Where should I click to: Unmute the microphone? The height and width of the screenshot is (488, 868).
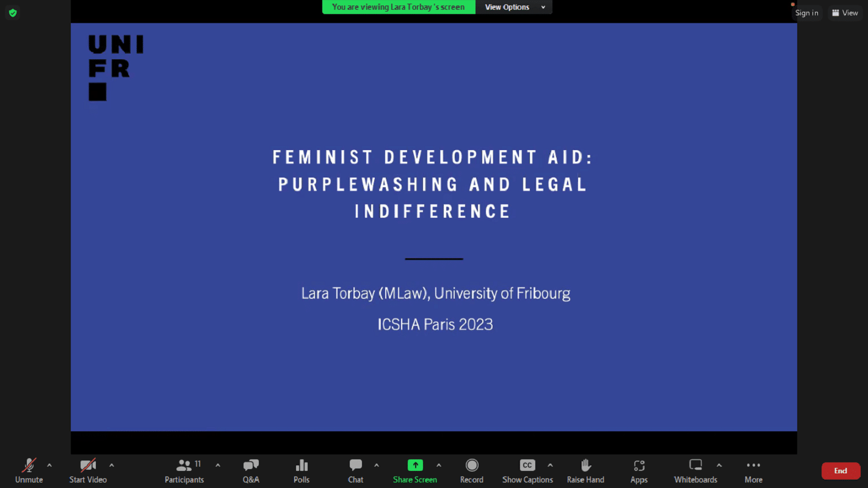(x=29, y=470)
